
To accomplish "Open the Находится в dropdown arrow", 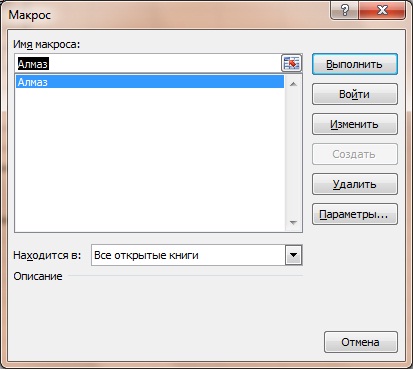I will (293, 255).
